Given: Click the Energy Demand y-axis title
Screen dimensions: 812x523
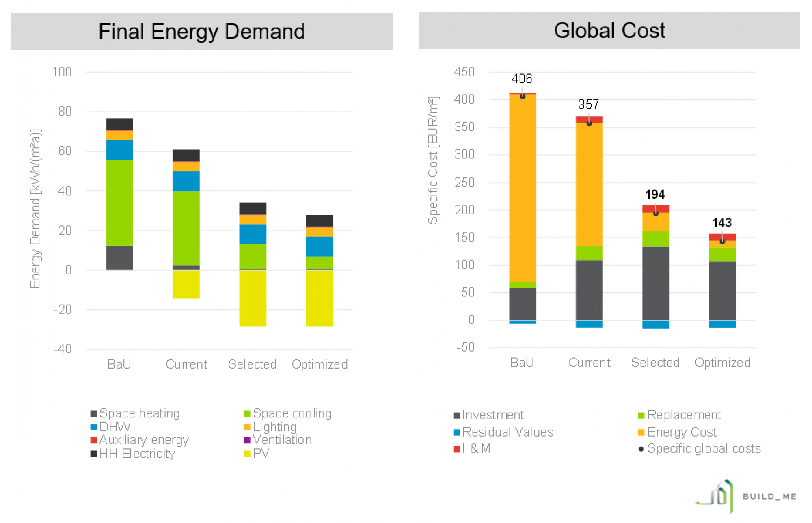Looking at the screenshot, I should click(35, 209).
